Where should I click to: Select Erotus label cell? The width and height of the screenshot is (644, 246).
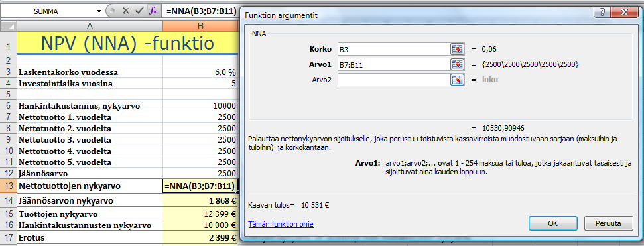[90, 237]
